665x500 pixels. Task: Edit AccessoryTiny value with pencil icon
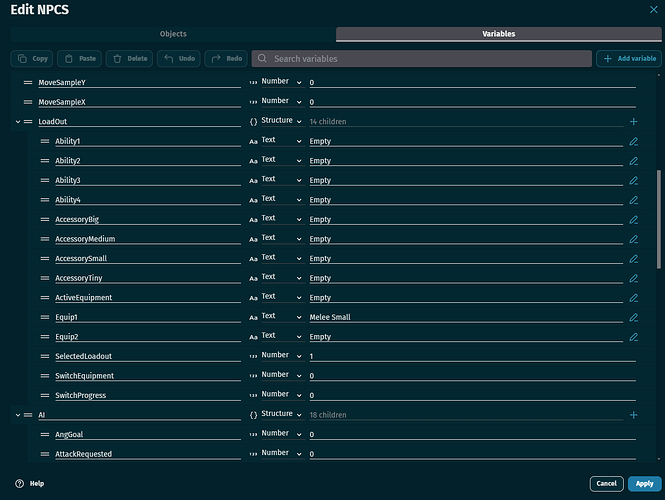(x=633, y=278)
